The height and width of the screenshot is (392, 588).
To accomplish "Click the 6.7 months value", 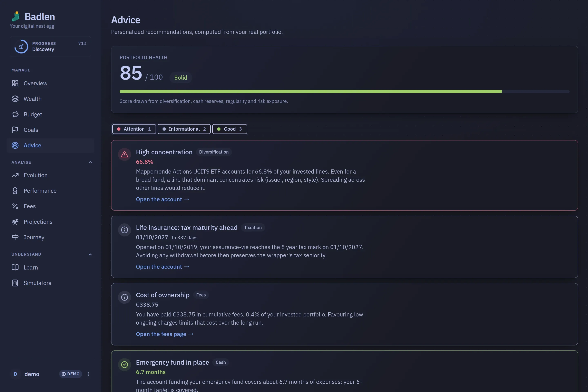I will coord(151,372).
